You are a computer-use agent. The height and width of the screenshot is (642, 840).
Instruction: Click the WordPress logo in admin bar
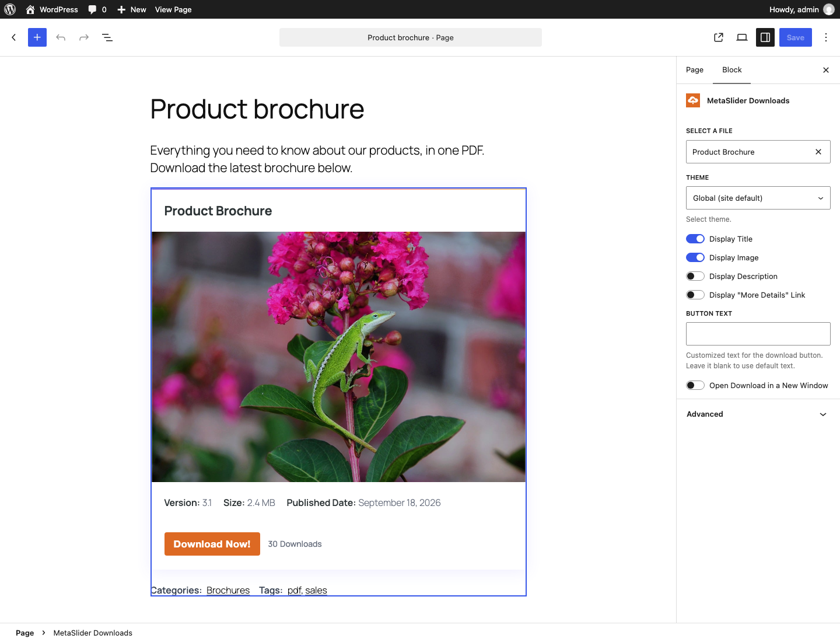(x=10, y=9)
